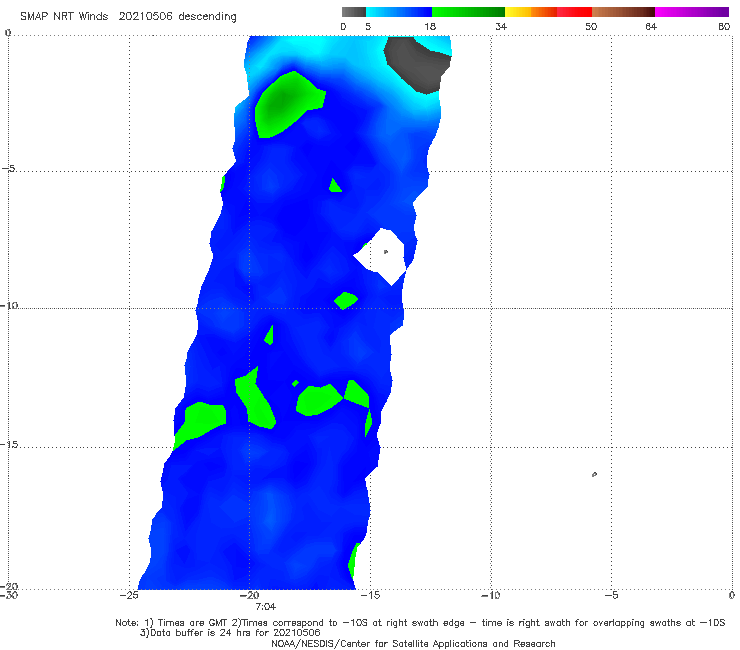Click the color bar label "34"
The image size is (740, 650).
tap(501, 26)
